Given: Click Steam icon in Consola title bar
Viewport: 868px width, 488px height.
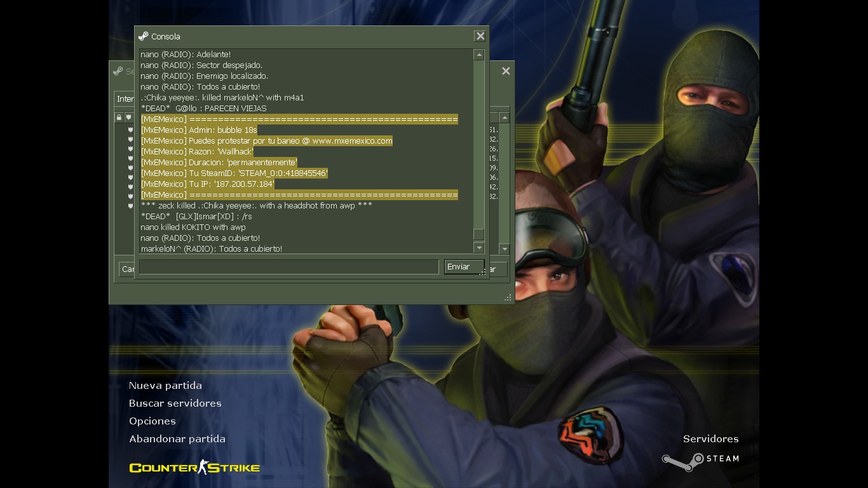Looking at the screenshot, I should [x=144, y=36].
